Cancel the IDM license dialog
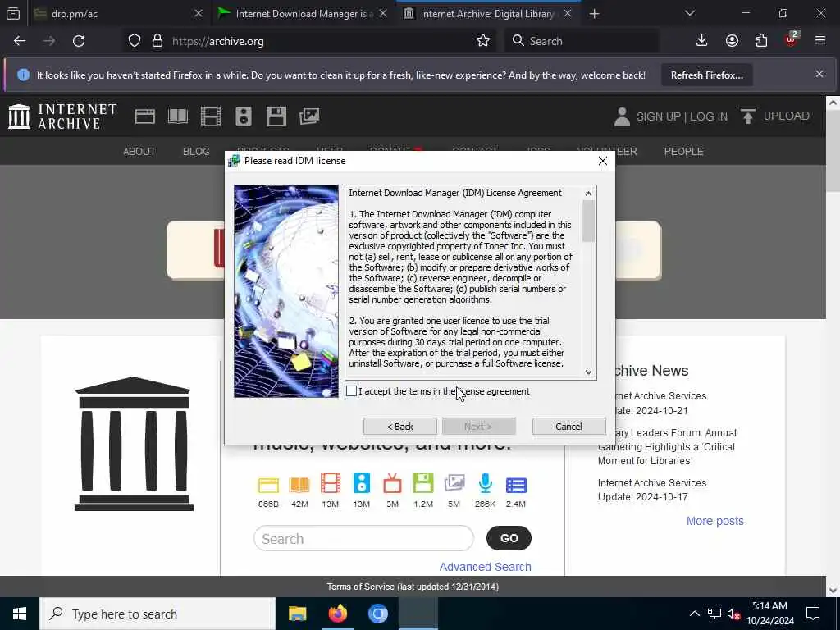The image size is (840, 630). 569,427
